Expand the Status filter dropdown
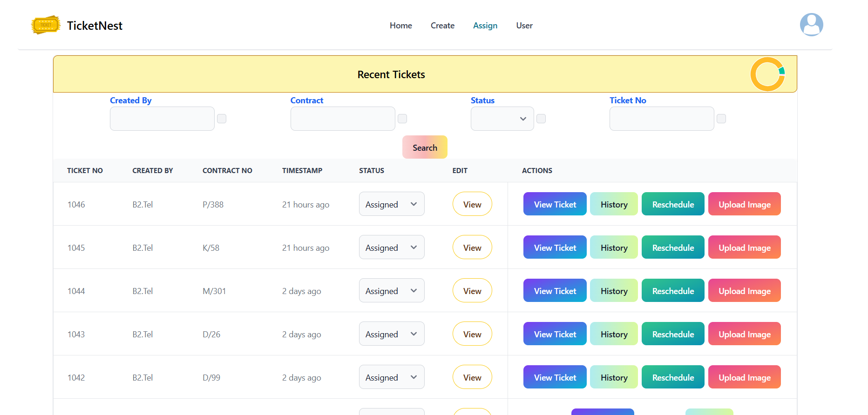Image resolution: width=868 pixels, height=415 pixels. pyautogui.click(x=502, y=119)
